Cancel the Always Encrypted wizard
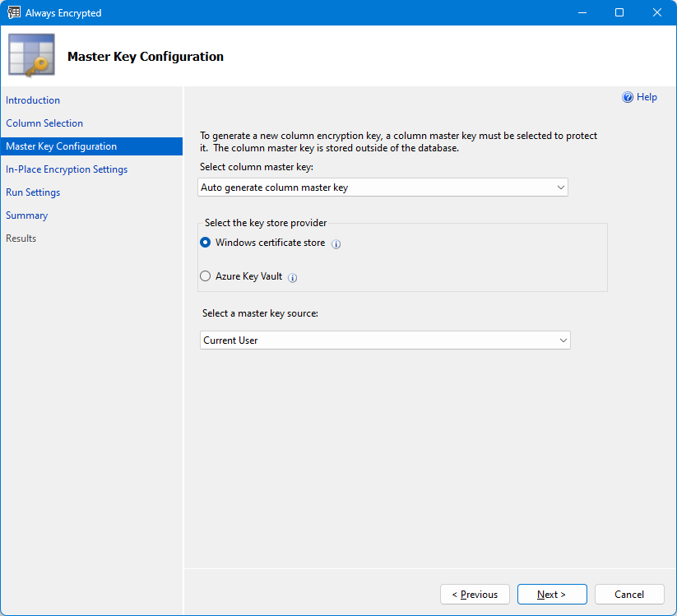677x616 pixels. (x=628, y=594)
